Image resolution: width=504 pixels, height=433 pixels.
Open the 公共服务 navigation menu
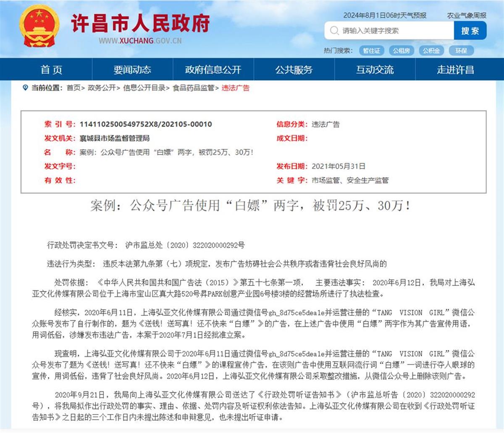click(294, 70)
